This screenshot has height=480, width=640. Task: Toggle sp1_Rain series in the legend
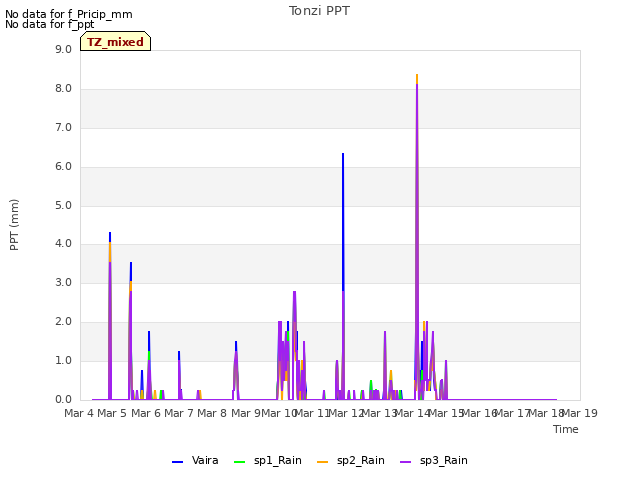click(x=268, y=460)
